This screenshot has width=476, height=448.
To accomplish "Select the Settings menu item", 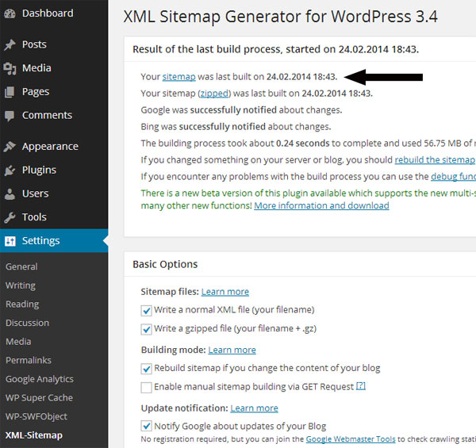I will [54, 241].
